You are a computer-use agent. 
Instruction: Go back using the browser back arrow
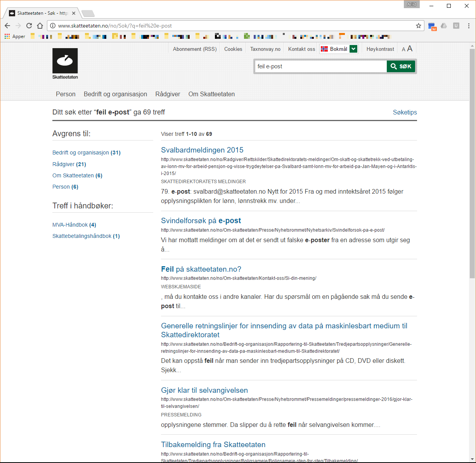(7, 26)
